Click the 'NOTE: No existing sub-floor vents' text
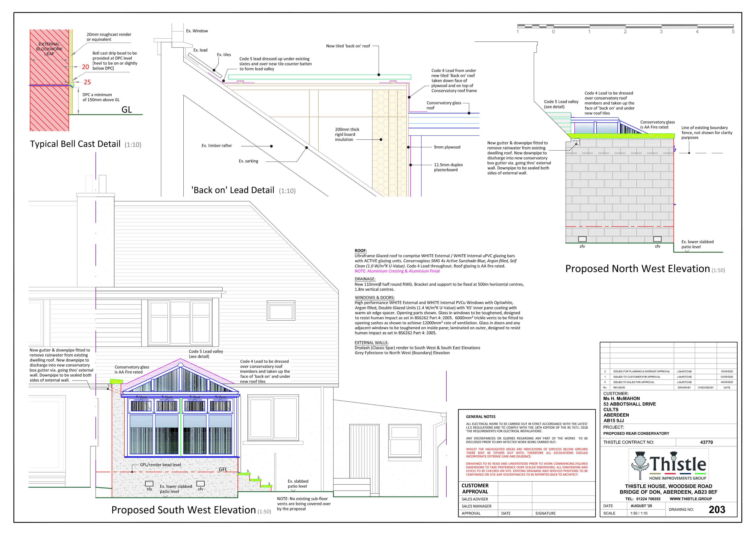756x535 pixels. tap(304, 504)
